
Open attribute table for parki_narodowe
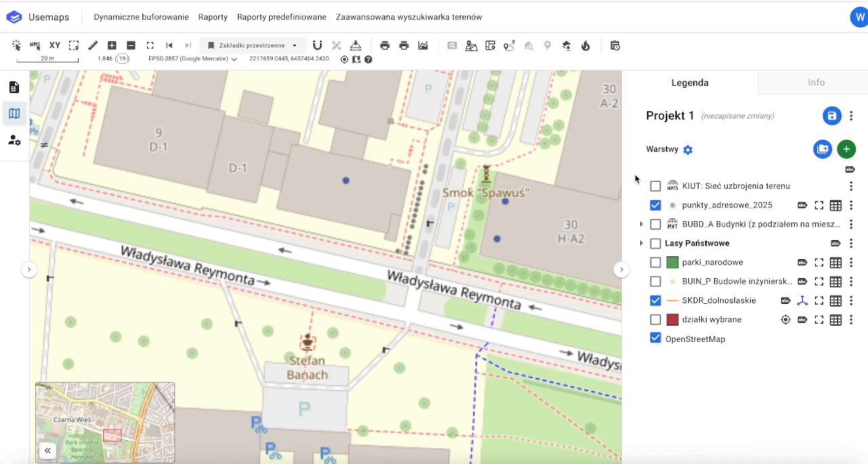pos(835,263)
